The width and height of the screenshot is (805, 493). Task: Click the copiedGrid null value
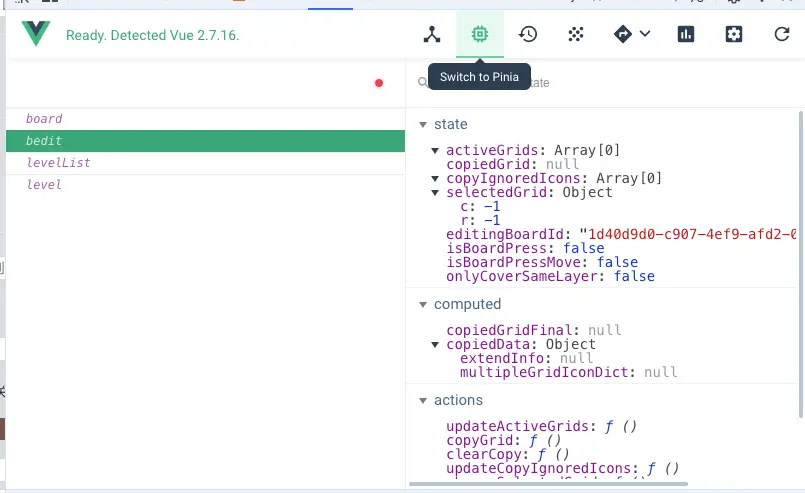[x=562, y=164]
